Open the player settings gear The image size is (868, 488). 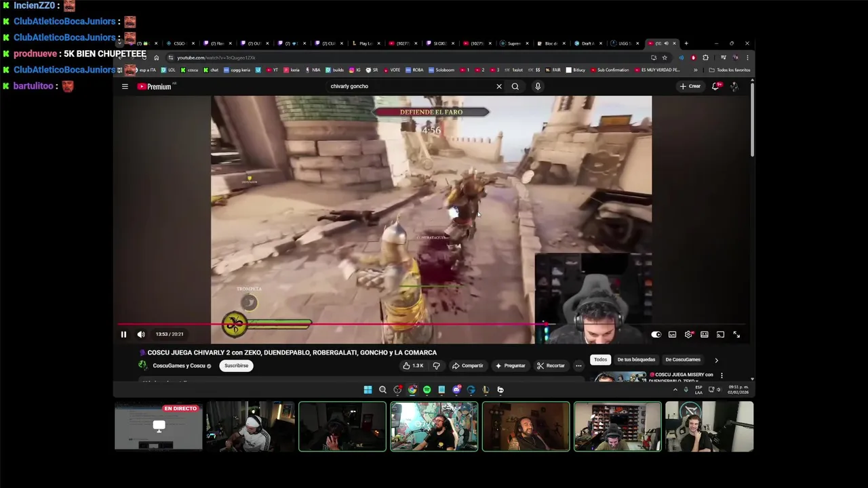(x=688, y=334)
